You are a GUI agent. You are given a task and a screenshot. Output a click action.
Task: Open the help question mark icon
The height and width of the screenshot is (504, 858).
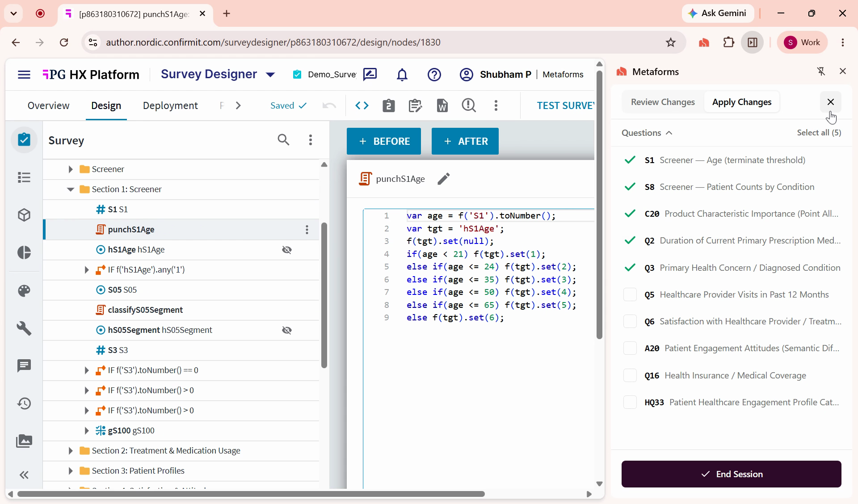coord(434,75)
